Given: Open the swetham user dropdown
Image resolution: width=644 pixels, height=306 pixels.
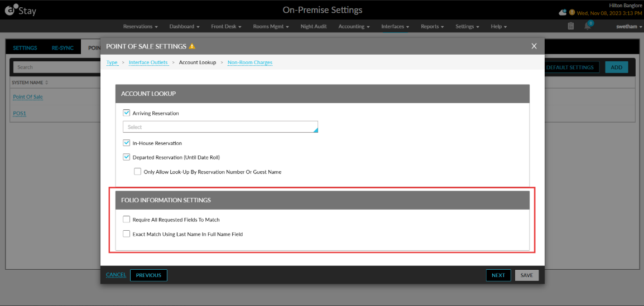Looking at the screenshot, I should coord(629,26).
